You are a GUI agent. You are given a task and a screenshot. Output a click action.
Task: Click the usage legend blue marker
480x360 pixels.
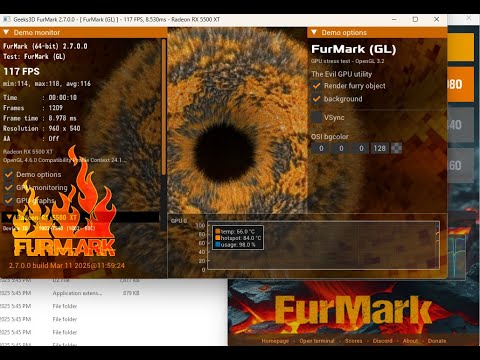pyautogui.click(x=218, y=244)
